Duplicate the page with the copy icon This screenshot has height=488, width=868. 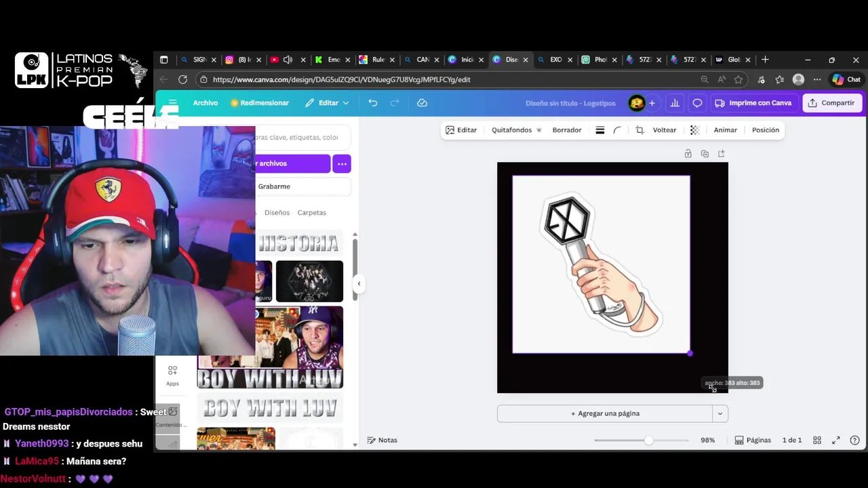(705, 154)
